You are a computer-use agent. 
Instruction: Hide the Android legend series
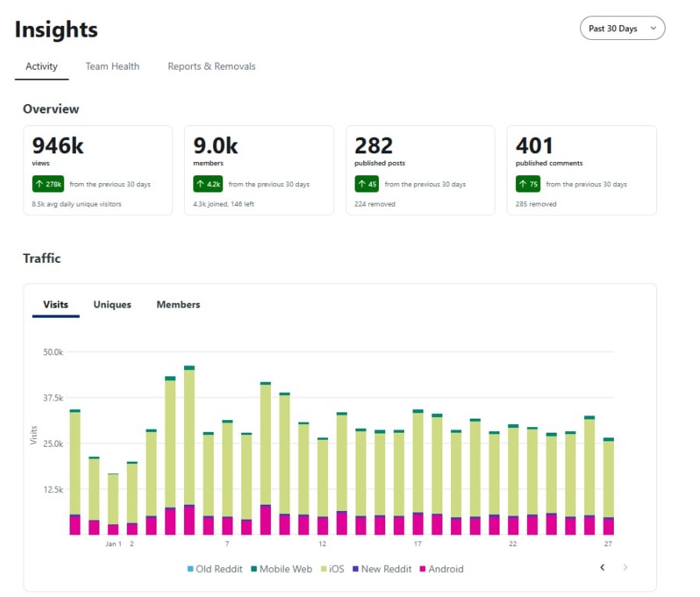tap(441, 569)
